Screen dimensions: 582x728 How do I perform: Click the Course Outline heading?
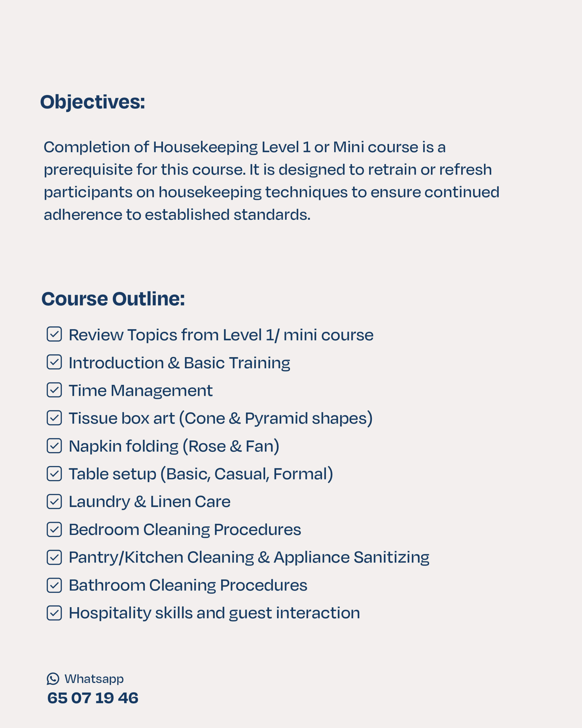click(x=113, y=299)
